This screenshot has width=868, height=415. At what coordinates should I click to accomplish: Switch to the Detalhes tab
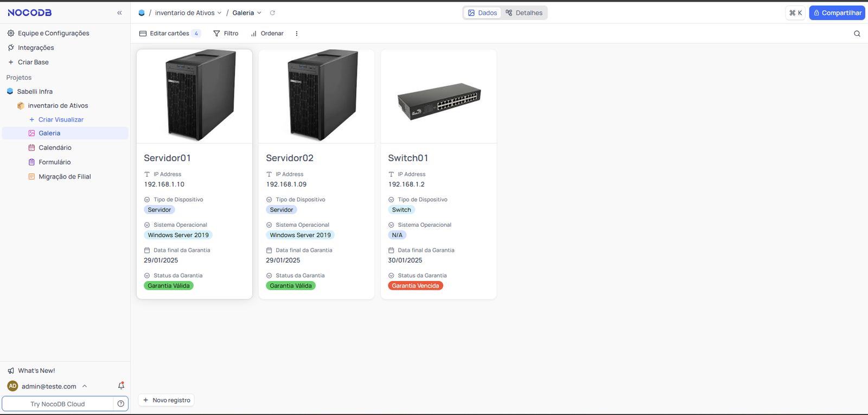click(524, 13)
